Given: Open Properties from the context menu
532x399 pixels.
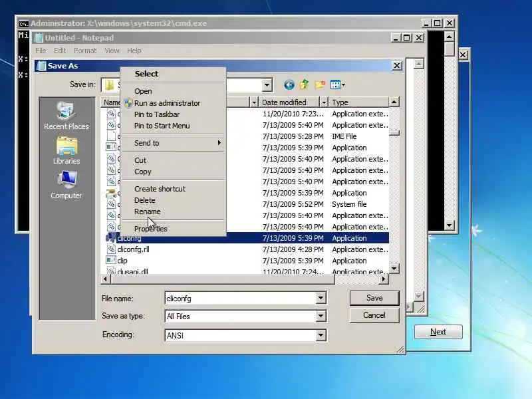Looking at the screenshot, I should click(x=151, y=229).
